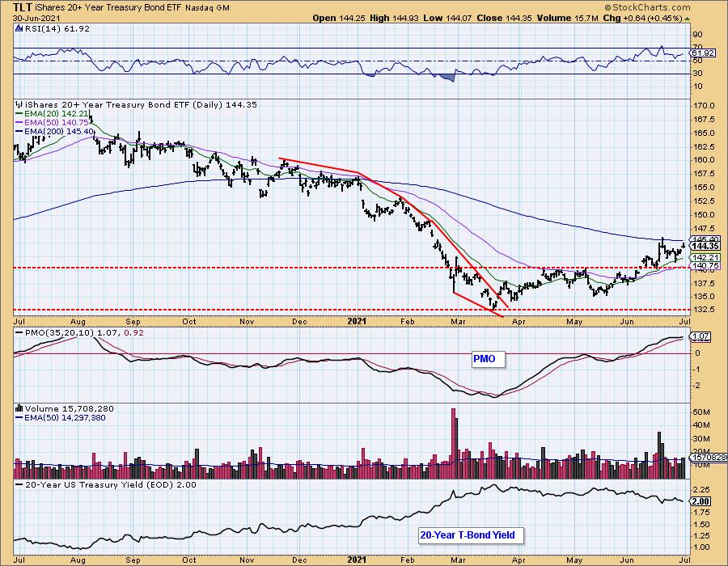Click the RSI(14) 61.92 legend label
The height and width of the screenshot is (566, 728).
click(57, 28)
